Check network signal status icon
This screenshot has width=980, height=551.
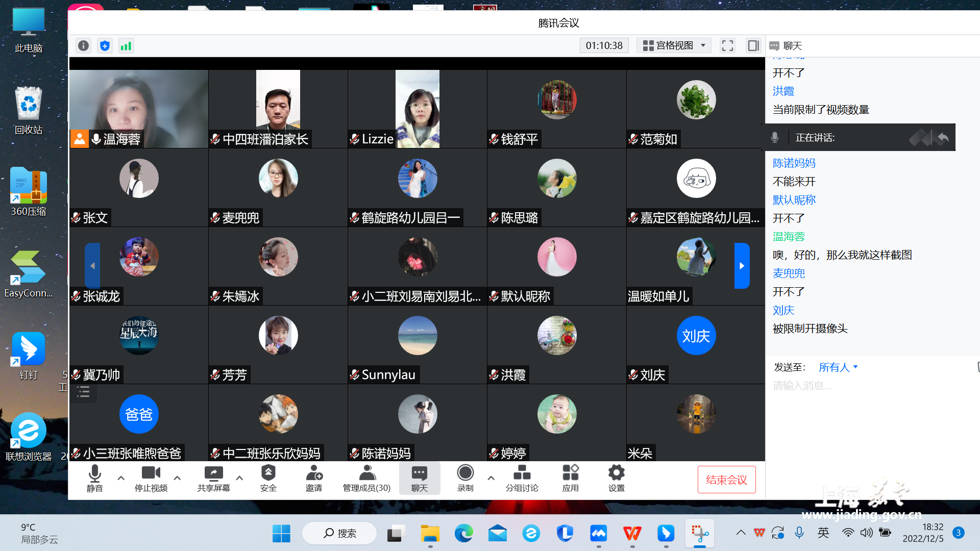[x=126, y=46]
